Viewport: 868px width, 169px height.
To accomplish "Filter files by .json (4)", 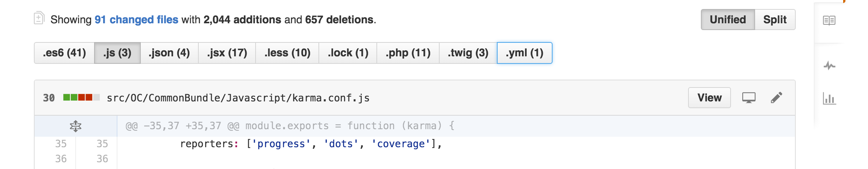I will 169,53.
